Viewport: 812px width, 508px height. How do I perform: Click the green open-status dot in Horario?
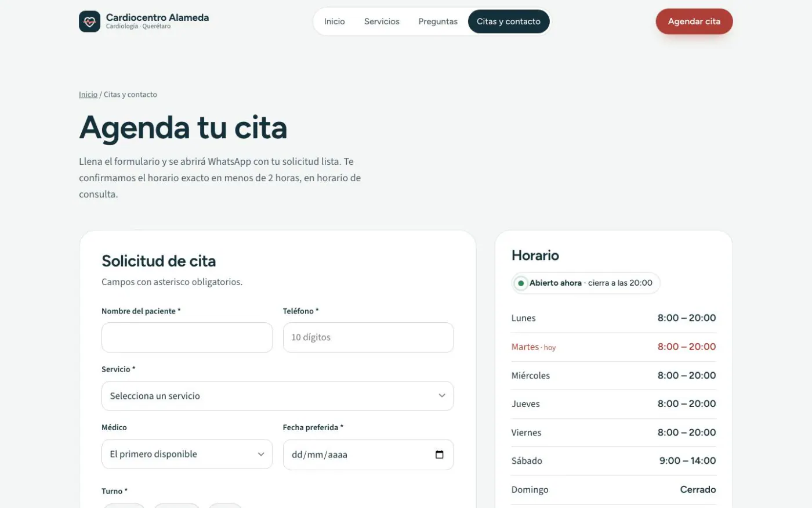click(521, 283)
